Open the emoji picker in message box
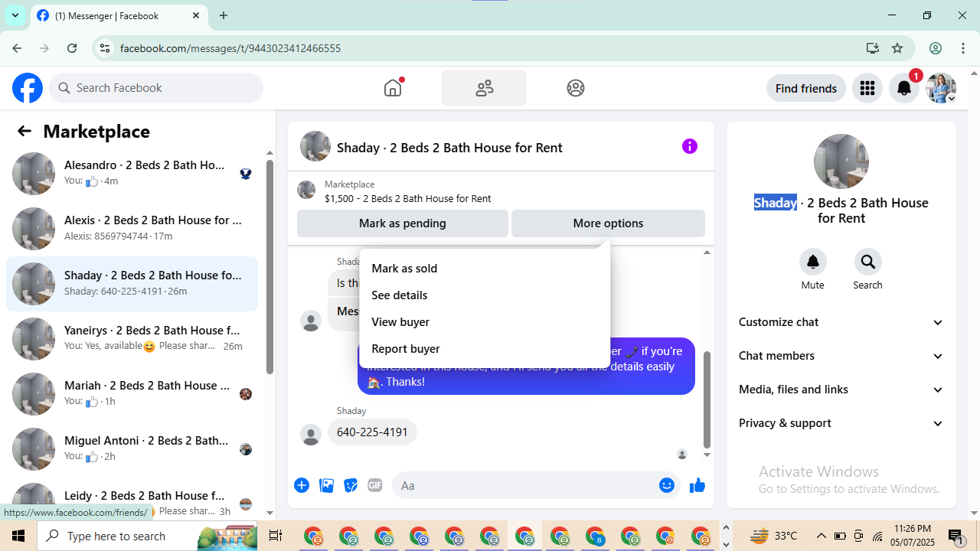Viewport: 980px width, 551px height. coord(667,485)
